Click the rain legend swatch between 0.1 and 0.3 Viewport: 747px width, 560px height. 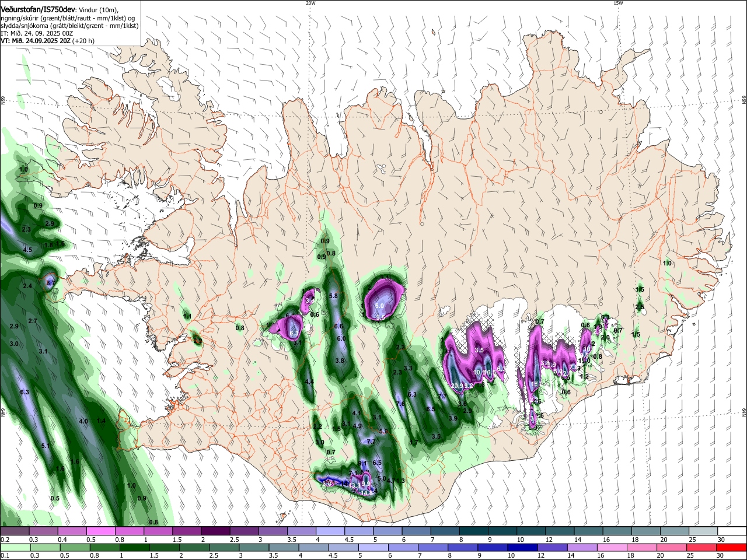15,547
